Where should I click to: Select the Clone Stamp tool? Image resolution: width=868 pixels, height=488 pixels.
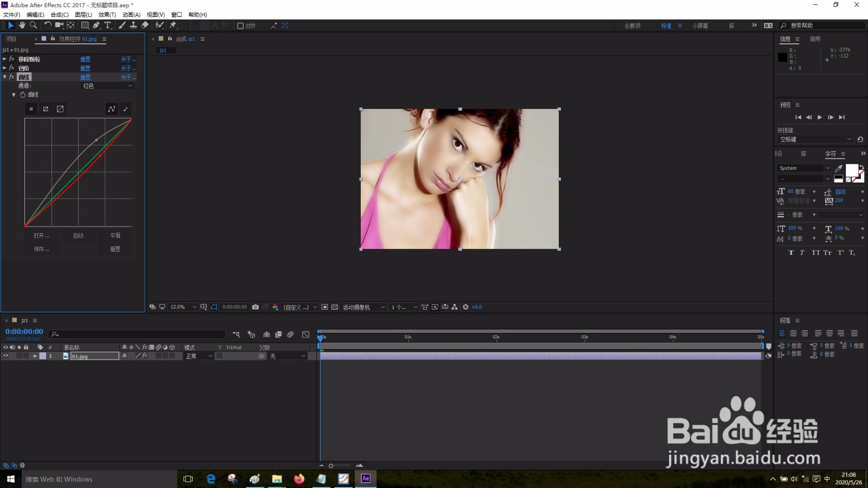tap(133, 25)
